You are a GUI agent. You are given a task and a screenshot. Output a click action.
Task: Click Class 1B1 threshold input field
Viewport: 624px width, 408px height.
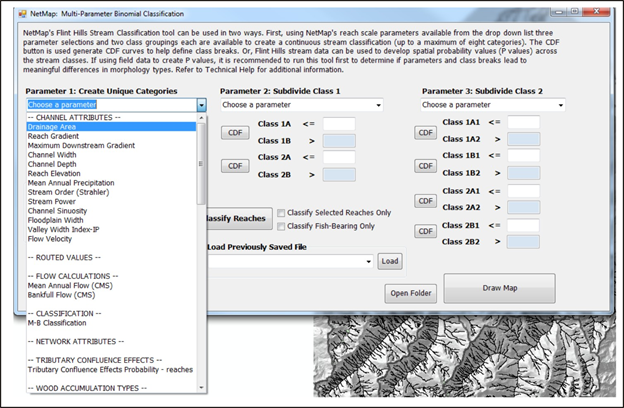pyautogui.click(x=524, y=156)
